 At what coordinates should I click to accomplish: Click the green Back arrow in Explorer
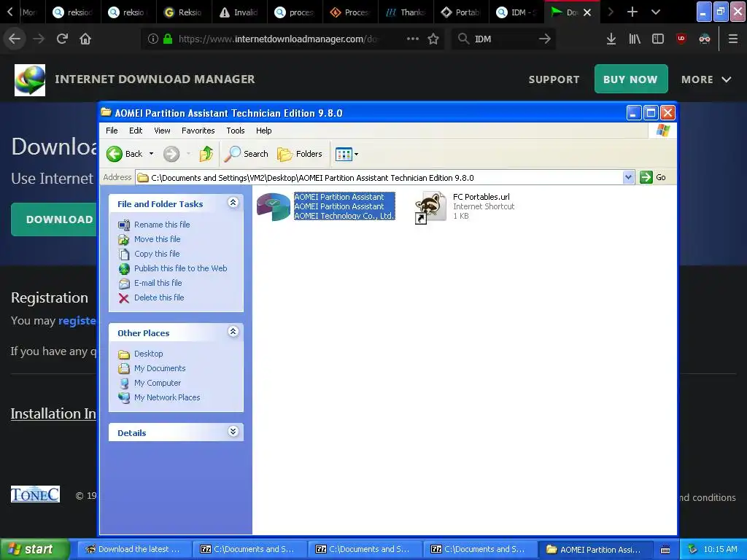(x=115, y=154)
